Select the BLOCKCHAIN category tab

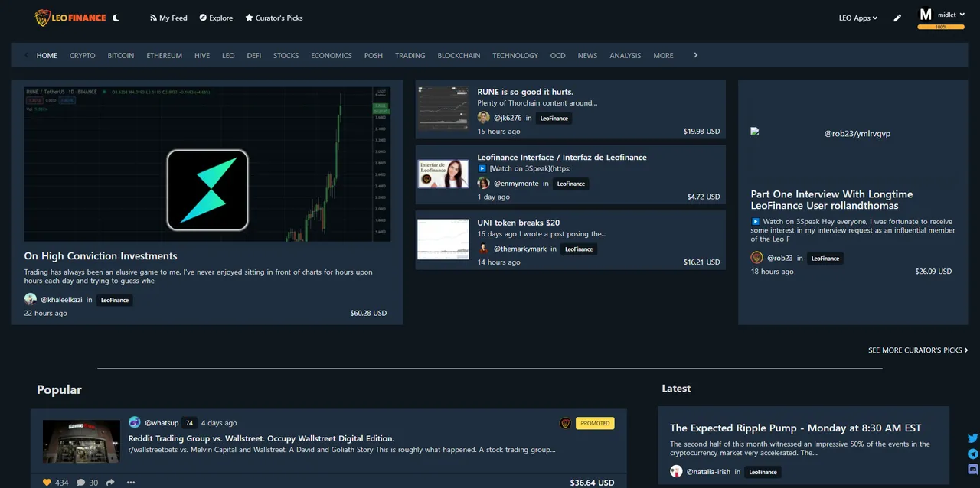tap(459, 55)
